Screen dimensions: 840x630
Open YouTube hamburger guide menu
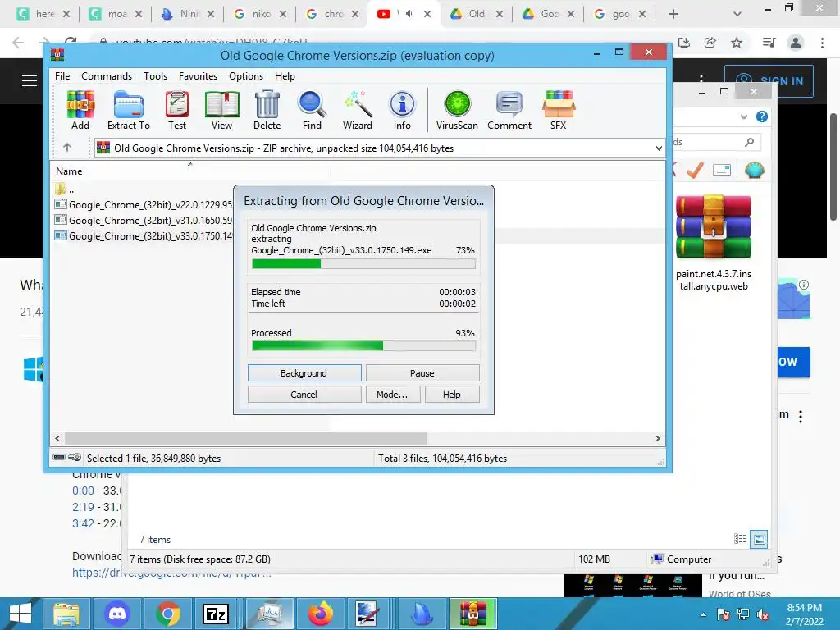tap(30, 81)
